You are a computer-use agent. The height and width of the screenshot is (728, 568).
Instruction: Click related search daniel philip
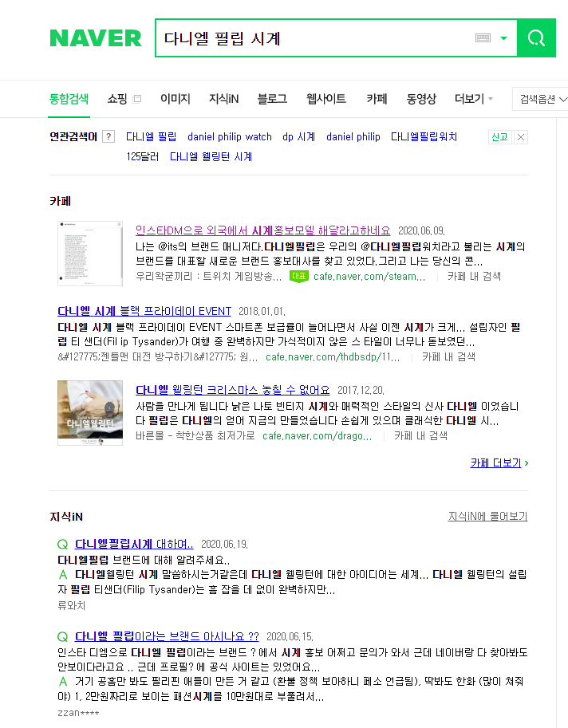[x=353, y=136]
